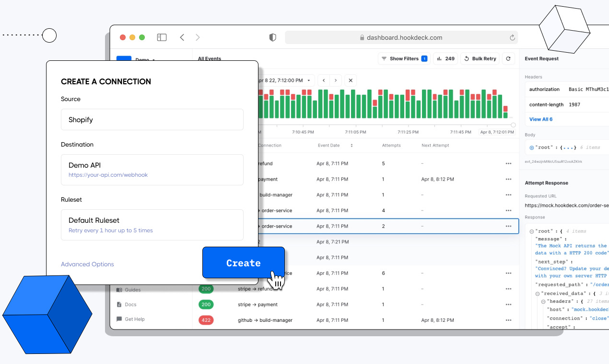Open the more menu for the 4-attempts order-service row
This screenshot has height=364, width=609.
tap(508, 211)
